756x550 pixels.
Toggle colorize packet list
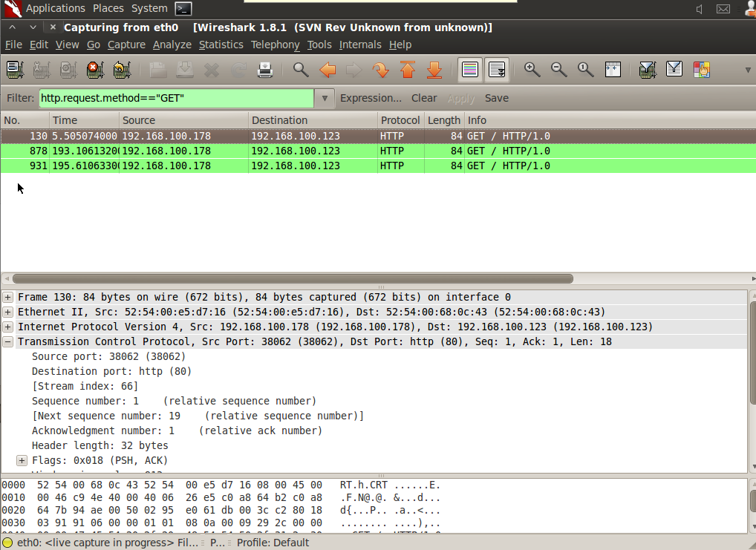(x=469, y=70)
